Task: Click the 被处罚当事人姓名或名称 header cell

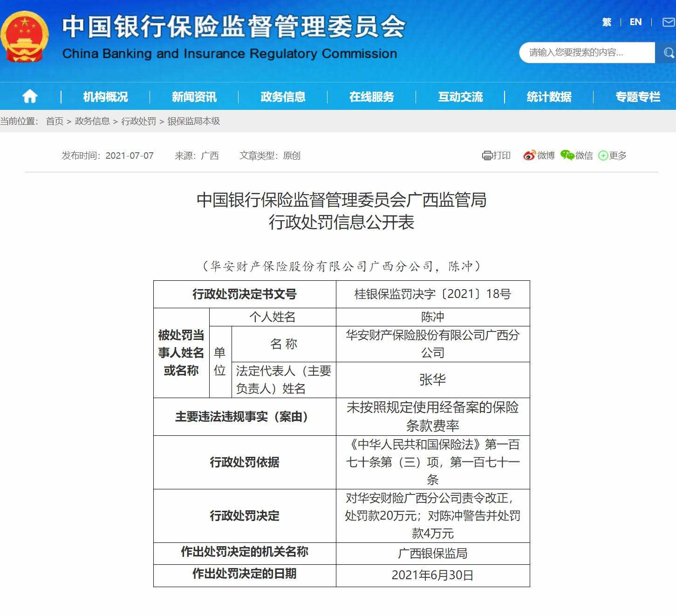Action: click(x=181, y=353)
